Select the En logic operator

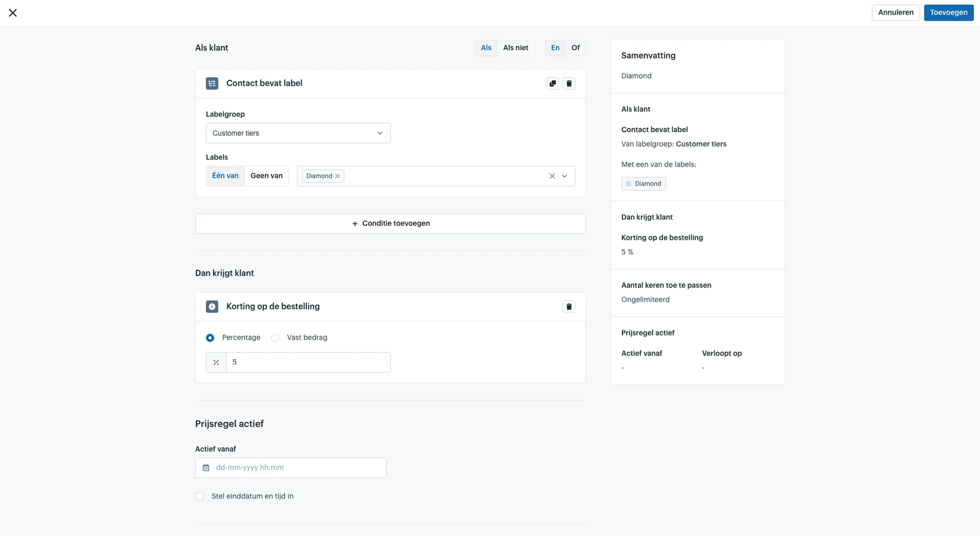pyautogui.click(x=555, y=48)
